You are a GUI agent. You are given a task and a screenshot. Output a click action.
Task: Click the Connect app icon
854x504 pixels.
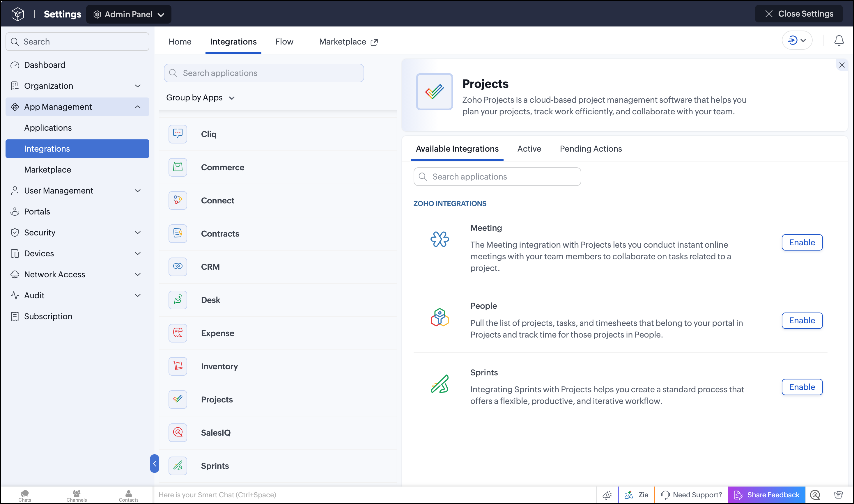tap(178, 200)
